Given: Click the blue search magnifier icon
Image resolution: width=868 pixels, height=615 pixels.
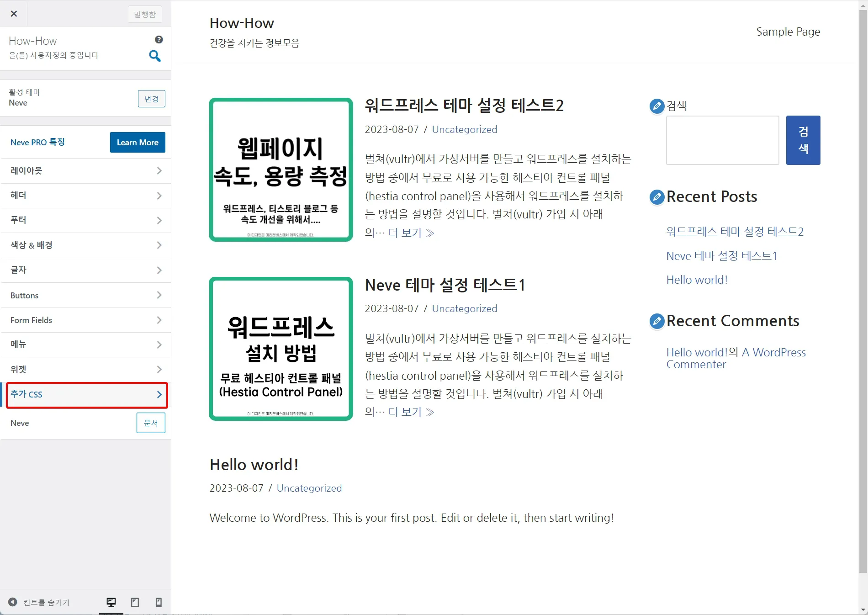Looking at the screenshot, I should pyautogui.click(x=155, y=56).
